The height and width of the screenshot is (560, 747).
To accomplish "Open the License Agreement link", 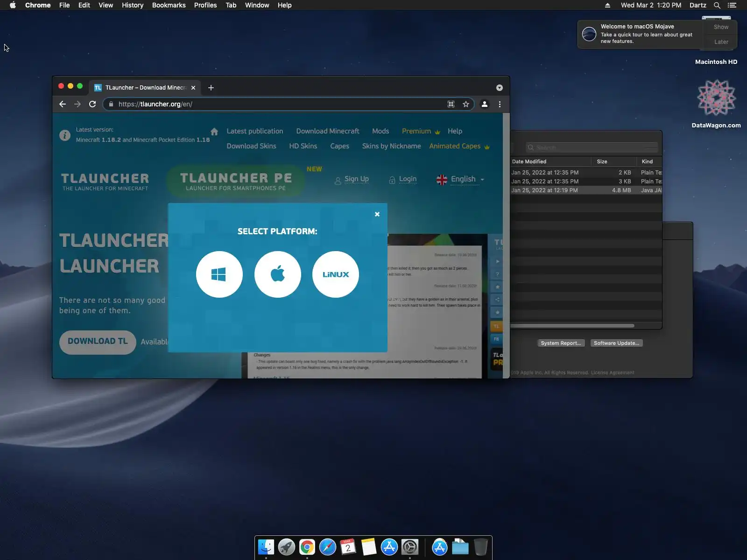I will click(613, 372).
